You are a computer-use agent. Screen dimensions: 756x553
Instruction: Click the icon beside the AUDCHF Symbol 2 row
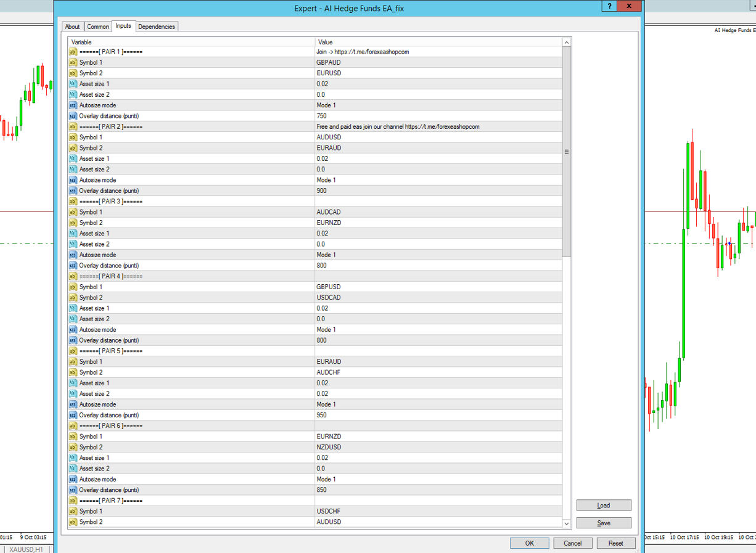click(73, 372)
